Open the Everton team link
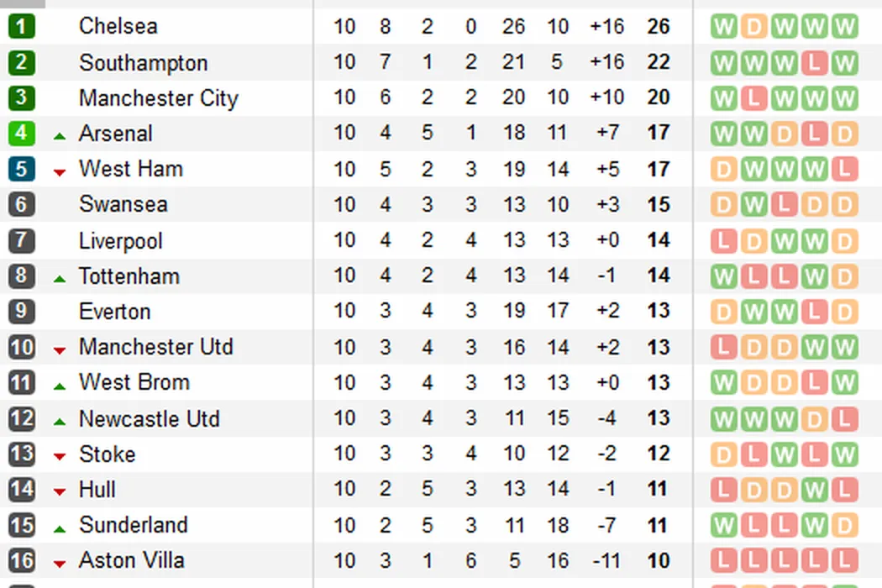This screenshot has height=588, width=882. [x=114, y=312]
